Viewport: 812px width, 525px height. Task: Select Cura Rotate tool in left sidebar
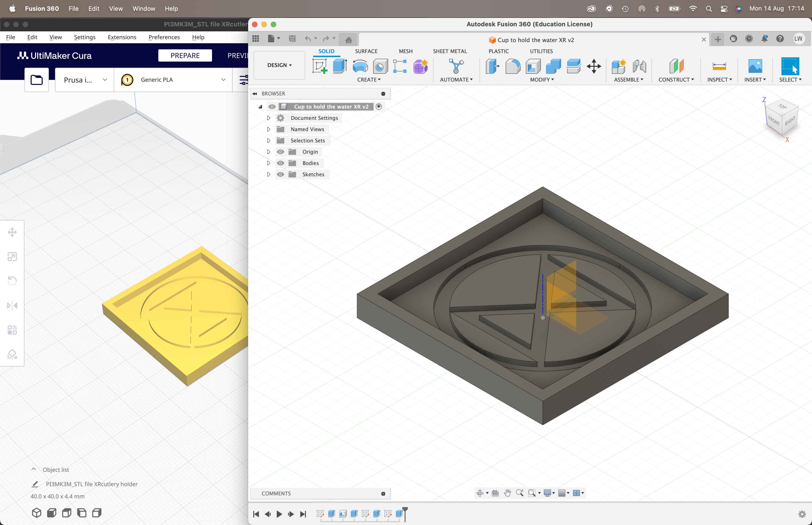[12, 281]
